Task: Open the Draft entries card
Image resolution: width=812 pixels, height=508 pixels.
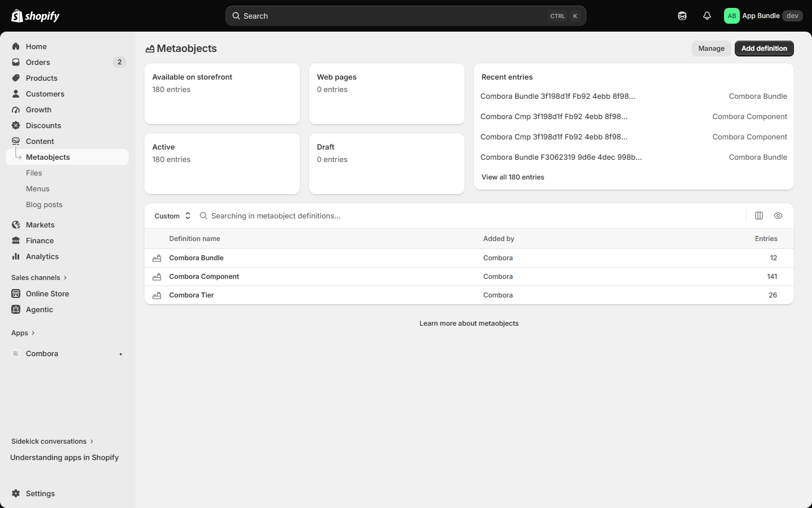Action: [387, 164]
